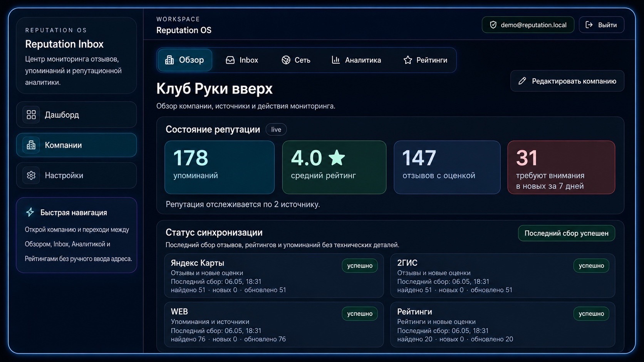Click найдено 20 · новых 0 · обновлено 20 line
This screenshot has height=362, width=644.
click(x=455, y=339)
